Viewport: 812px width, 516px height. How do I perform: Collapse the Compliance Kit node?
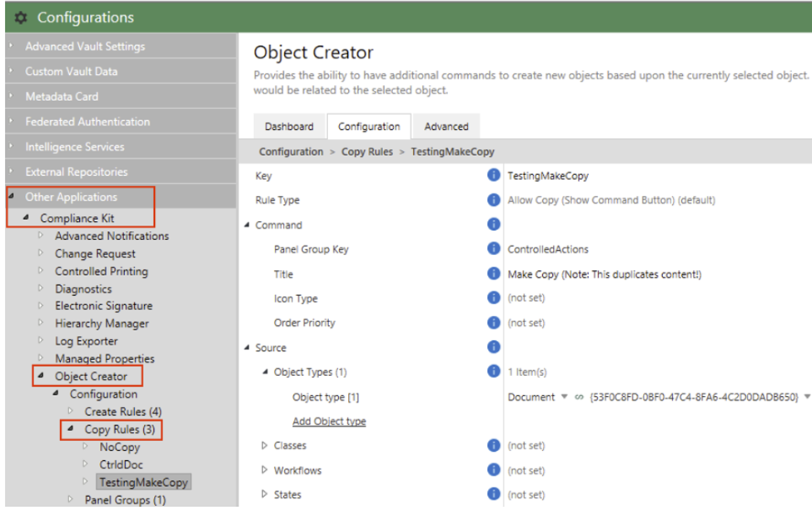(x=26, y=218)
